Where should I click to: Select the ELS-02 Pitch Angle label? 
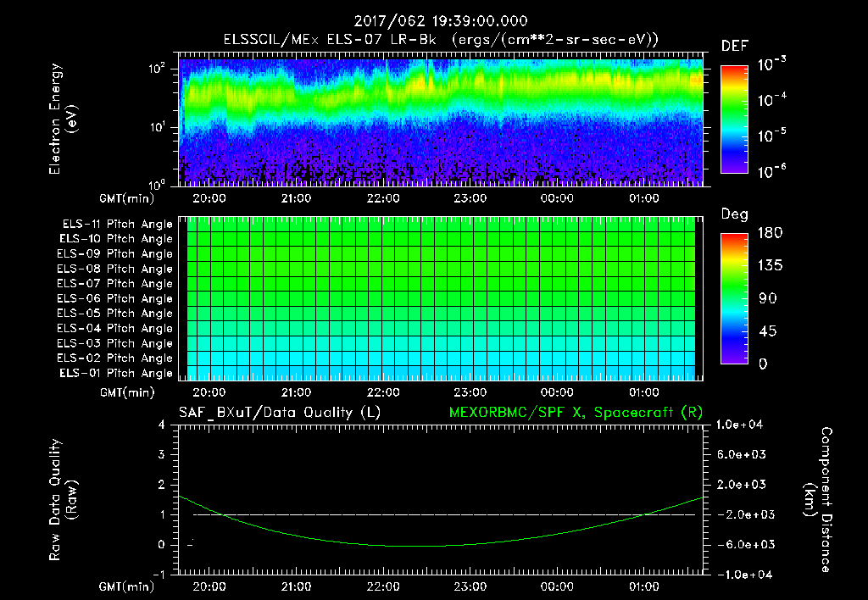click(x=115, y=358)
